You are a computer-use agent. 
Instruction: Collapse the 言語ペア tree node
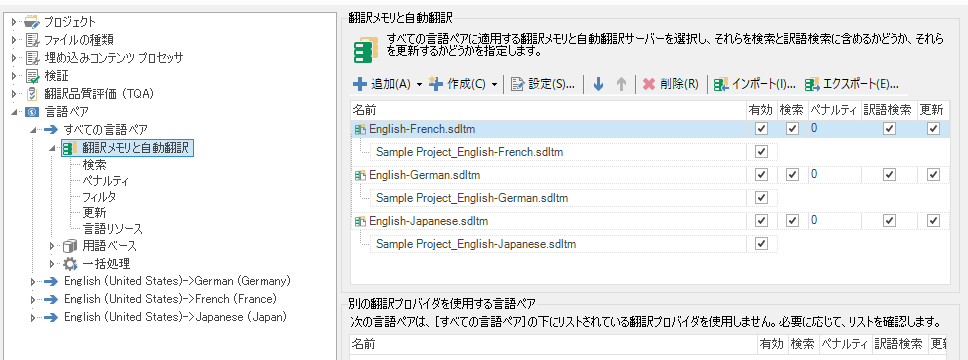15,112
